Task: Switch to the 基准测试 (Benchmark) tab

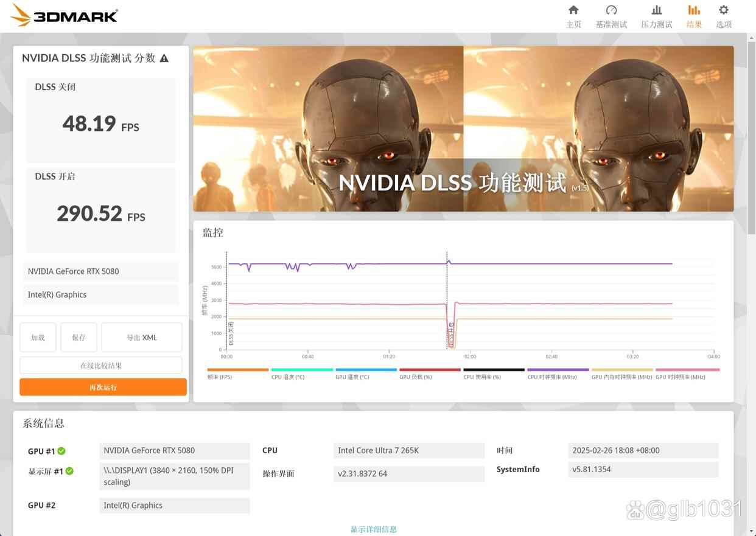Action: point(611,16)
